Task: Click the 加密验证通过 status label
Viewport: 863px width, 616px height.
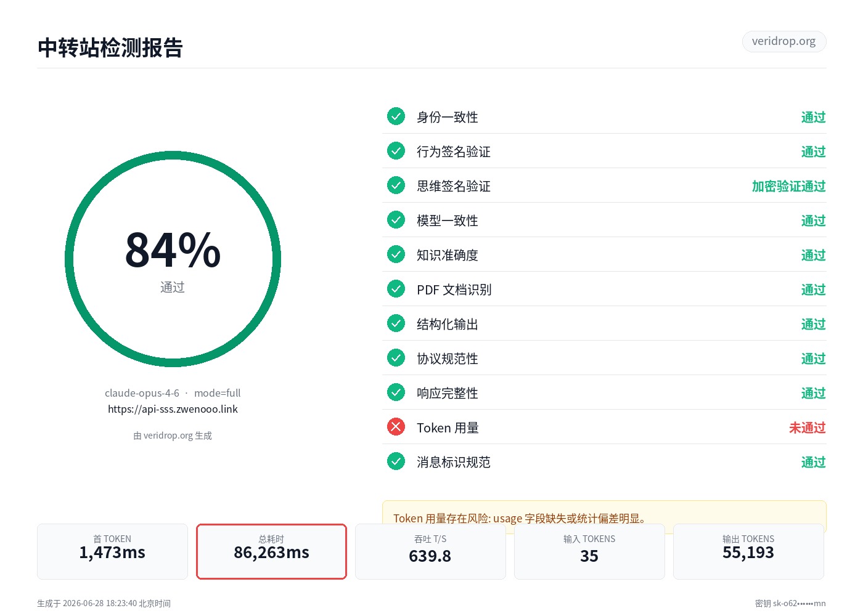Action: (789, 186)
